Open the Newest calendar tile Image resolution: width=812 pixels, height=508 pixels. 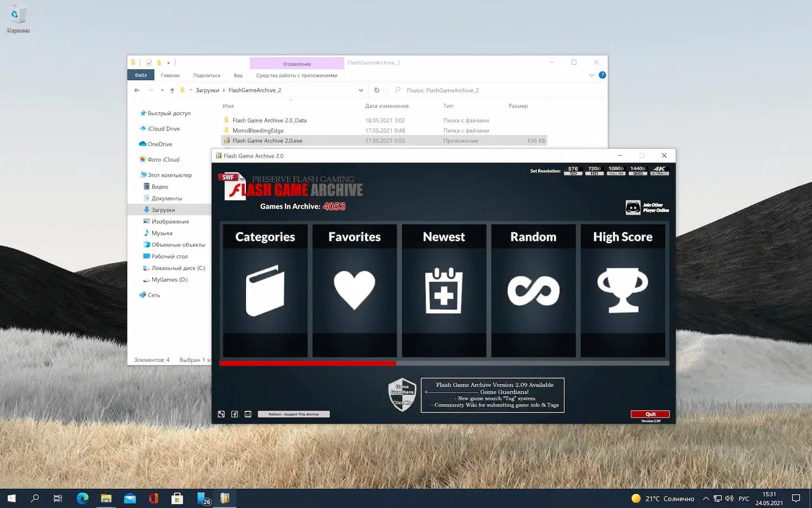click(444, 291)
